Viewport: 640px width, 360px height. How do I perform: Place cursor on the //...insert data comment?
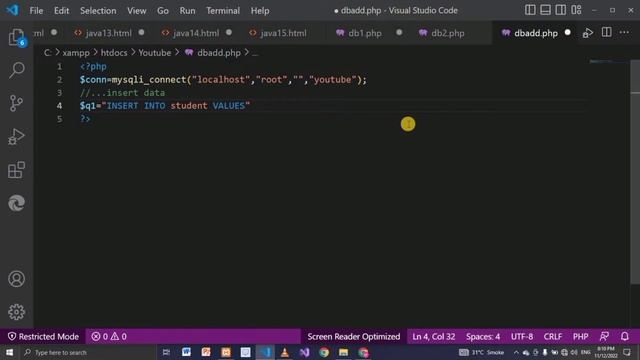pos(122,93)
